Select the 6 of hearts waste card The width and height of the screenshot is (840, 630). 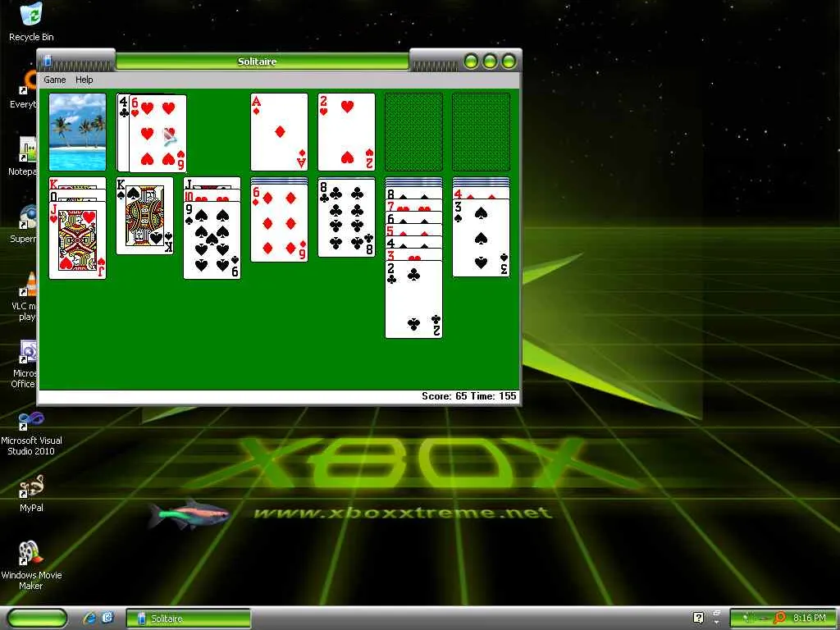(x=158, y=134)
